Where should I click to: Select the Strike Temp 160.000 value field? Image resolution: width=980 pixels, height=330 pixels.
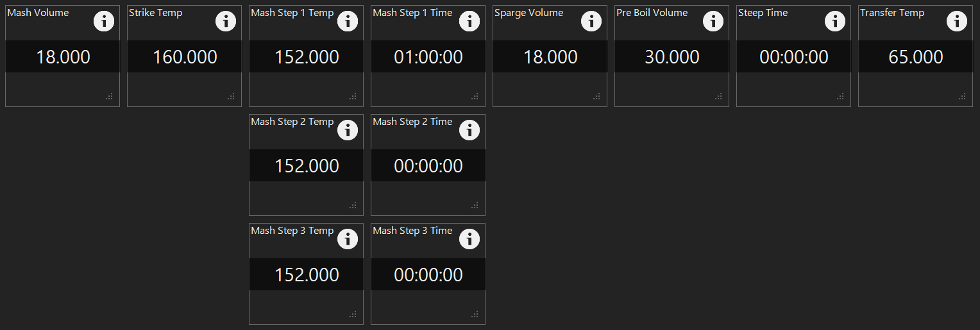(x=185, y=56)
